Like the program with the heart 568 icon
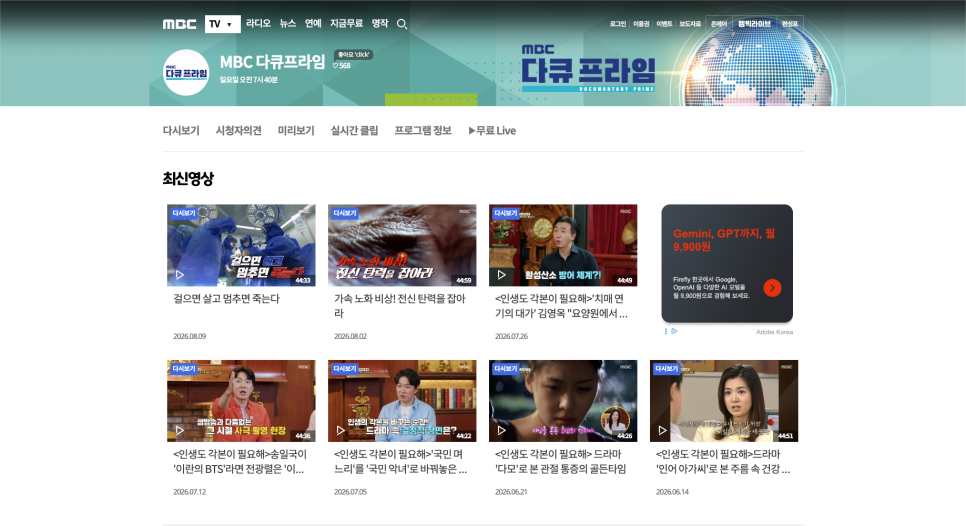The width and height of the screenshot is (966, 526). [x=342, y=66]
